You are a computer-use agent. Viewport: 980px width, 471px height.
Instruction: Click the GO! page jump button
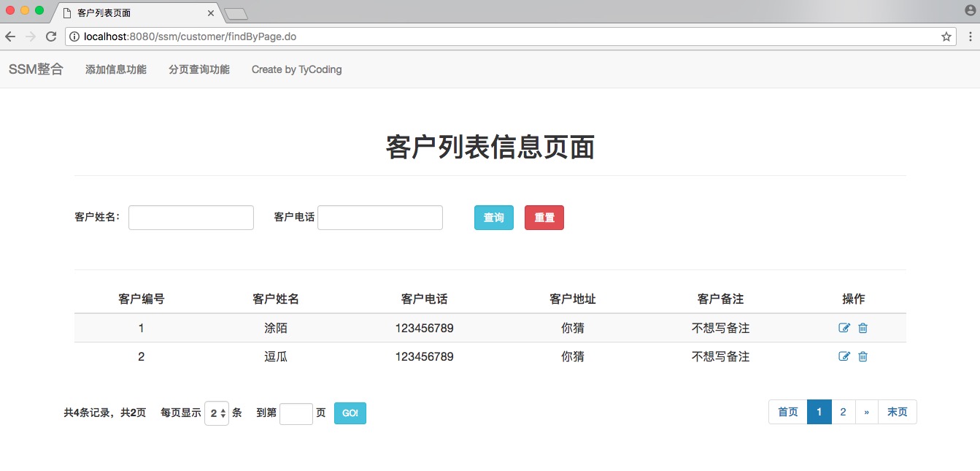350,413
